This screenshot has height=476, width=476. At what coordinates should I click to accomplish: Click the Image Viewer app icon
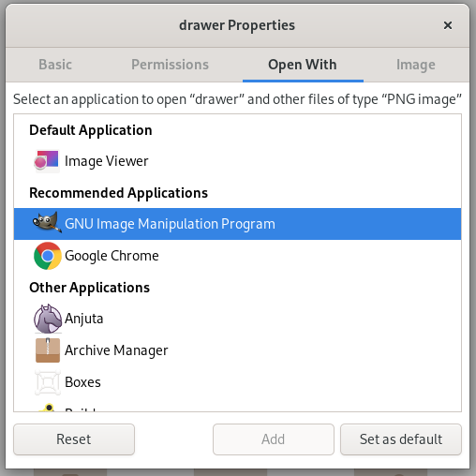coord(47,161)
